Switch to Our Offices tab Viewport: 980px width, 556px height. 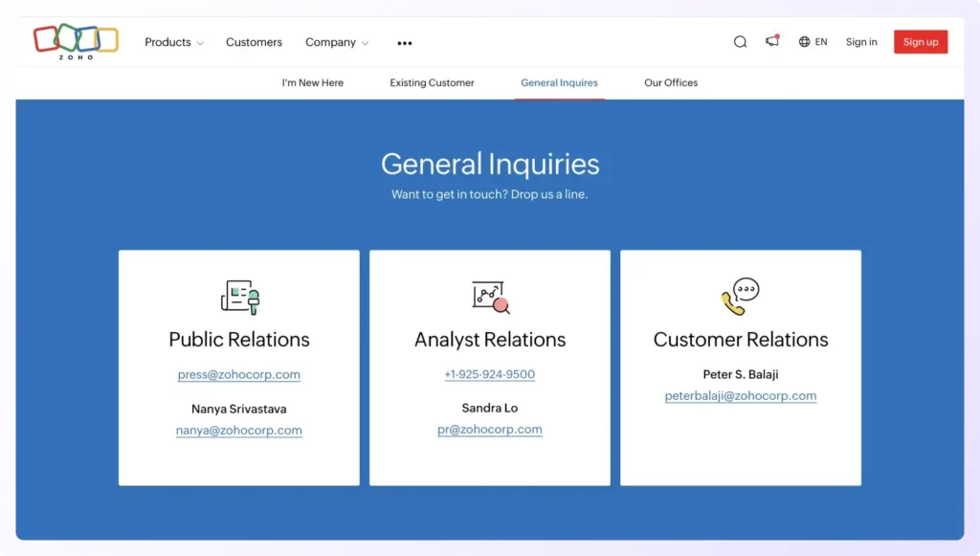click(x=671, y=82)
